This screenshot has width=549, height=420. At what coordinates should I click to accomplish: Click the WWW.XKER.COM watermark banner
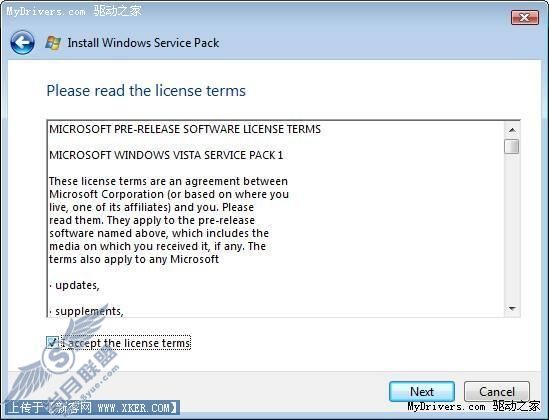click(93, 408)
